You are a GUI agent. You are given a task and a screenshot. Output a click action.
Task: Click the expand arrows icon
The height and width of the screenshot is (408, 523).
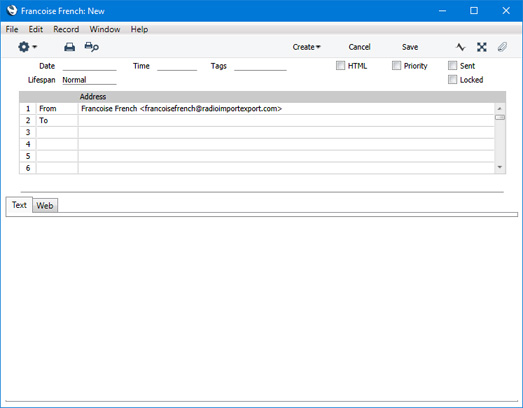(481, 47)
